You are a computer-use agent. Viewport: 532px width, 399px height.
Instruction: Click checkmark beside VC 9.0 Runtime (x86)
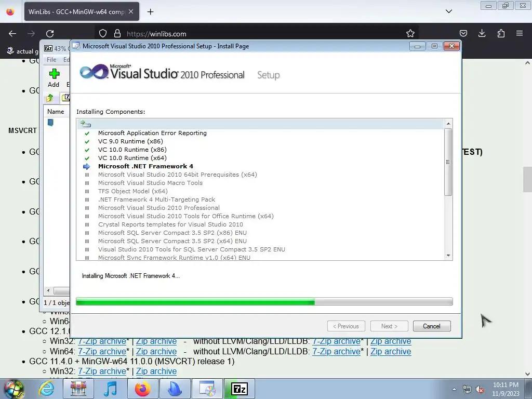(87, 141)
